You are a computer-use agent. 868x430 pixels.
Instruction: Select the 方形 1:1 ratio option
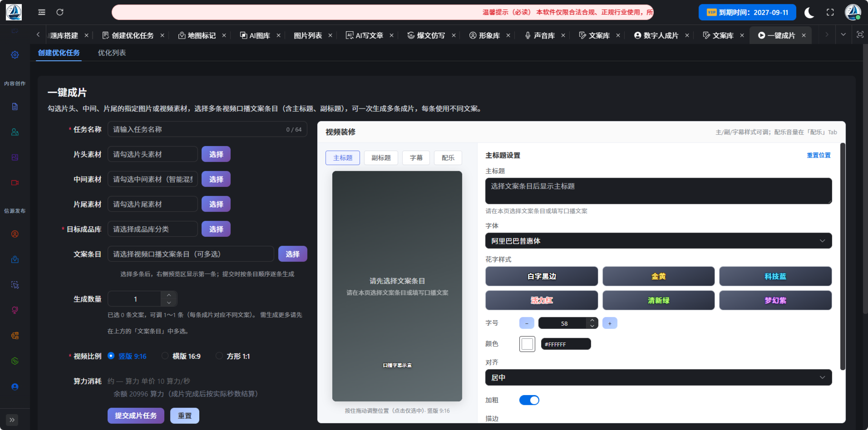click(233, 356)
